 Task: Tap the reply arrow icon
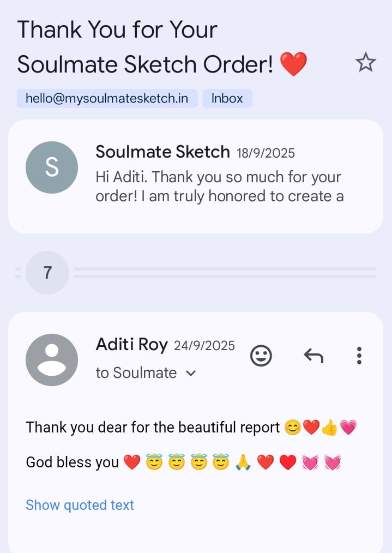(x=313, y=356)
